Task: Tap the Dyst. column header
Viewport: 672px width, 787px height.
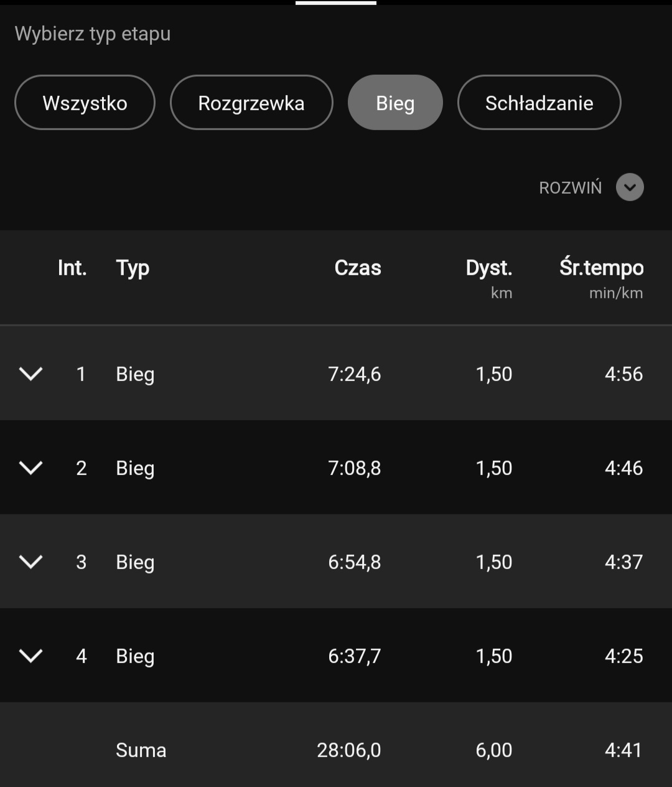Action: point(489,268)
